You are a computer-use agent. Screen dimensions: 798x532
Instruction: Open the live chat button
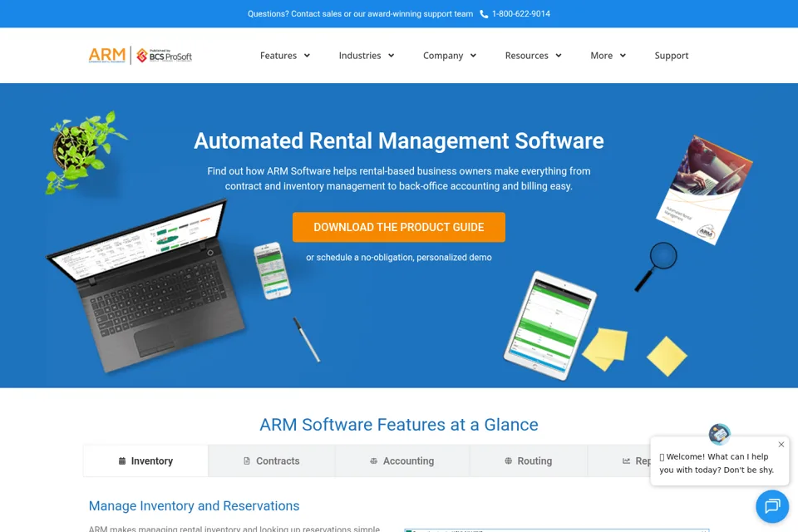coord(772,506)
